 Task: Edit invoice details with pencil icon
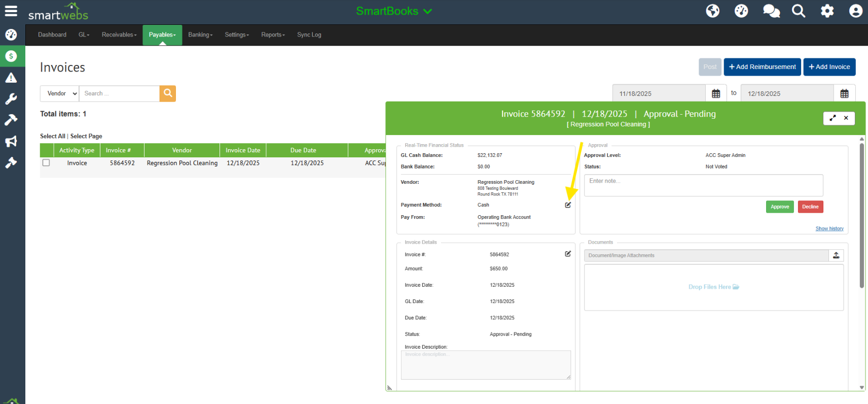coord(568,254)
